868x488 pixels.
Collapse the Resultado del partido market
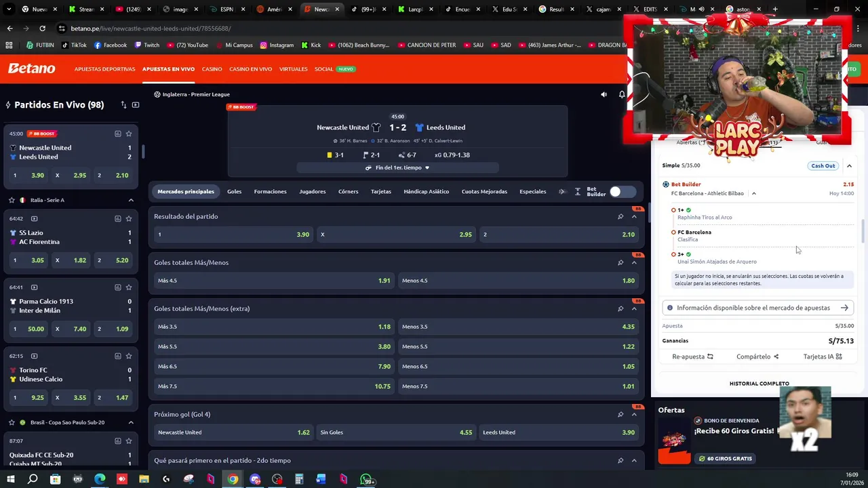click(634, 216)
